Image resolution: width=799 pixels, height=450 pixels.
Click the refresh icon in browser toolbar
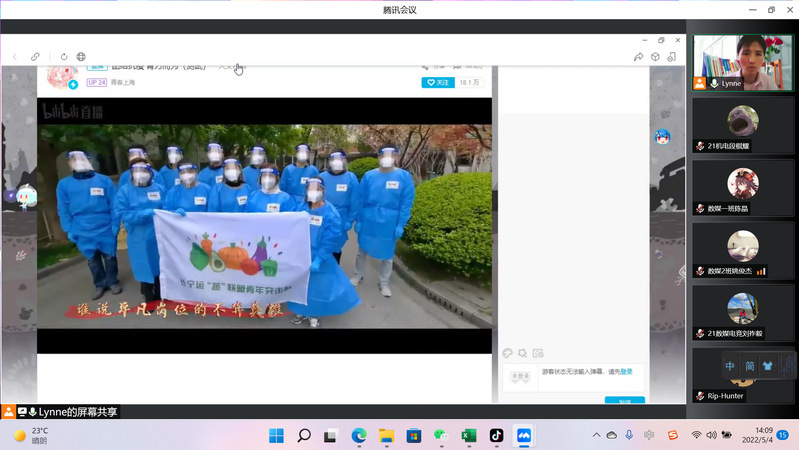point(64,57)
